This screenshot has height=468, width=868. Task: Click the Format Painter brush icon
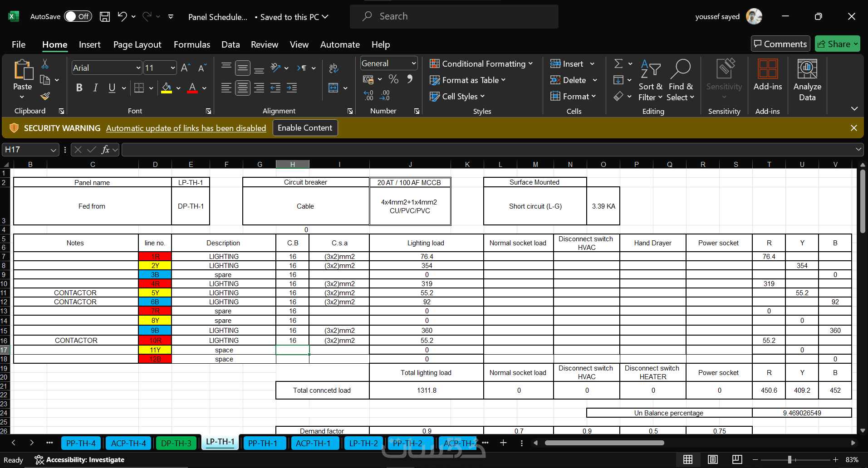click(x=45, y=96)
